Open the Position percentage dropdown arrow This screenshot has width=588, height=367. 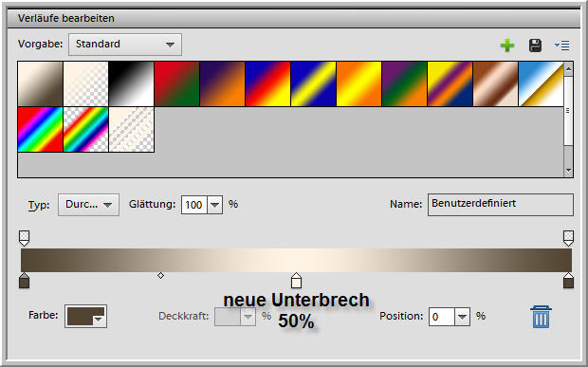pos(463,317)
